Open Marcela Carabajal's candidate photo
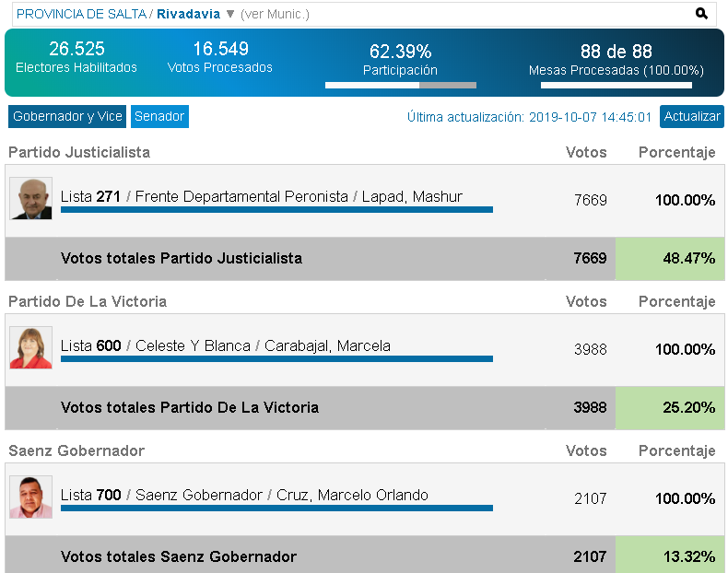Image resolution: width=728 pixels, height=573 pixels. coord(30,347)
